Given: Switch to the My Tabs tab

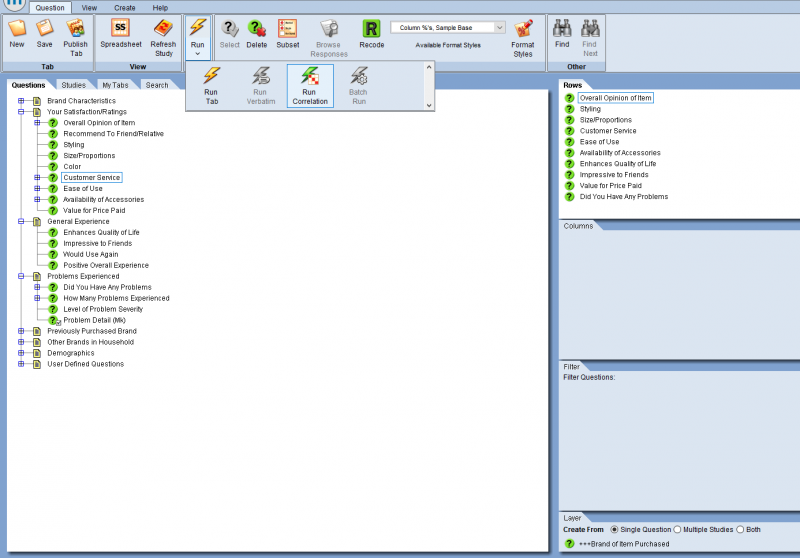Looking at the screenshot, I should [115, 85].
